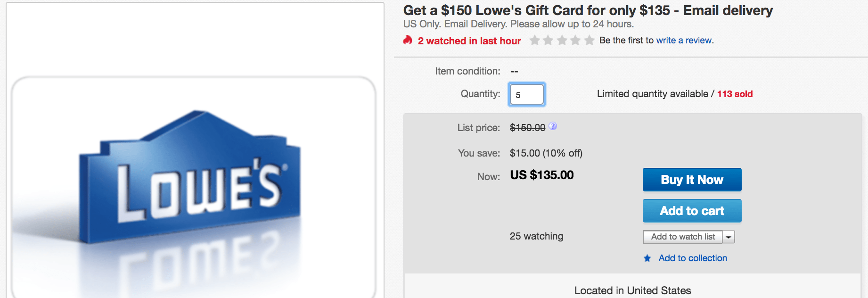Click the listing title for $150 Lowe's card
Image resolution: width=868 pixels, height=298 pixels.
588,10
